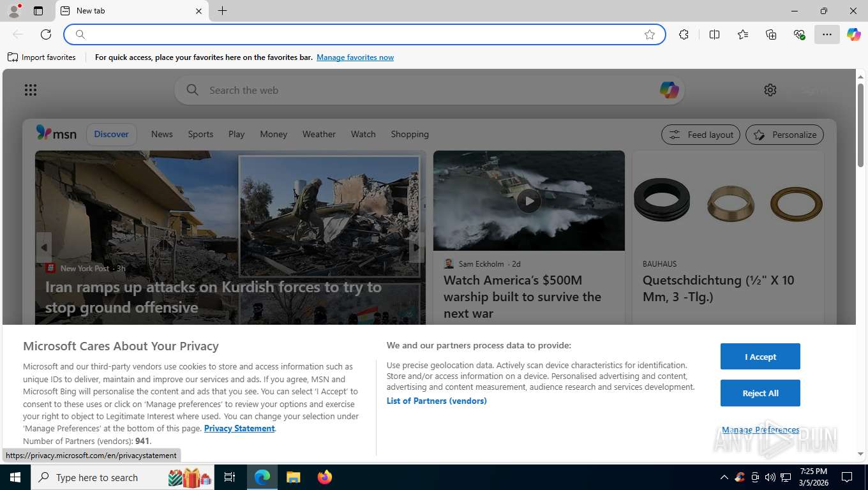Viewport: 868px width, 490px height.
Task: Open the Favorites list icon
Action: coord(743,34)
